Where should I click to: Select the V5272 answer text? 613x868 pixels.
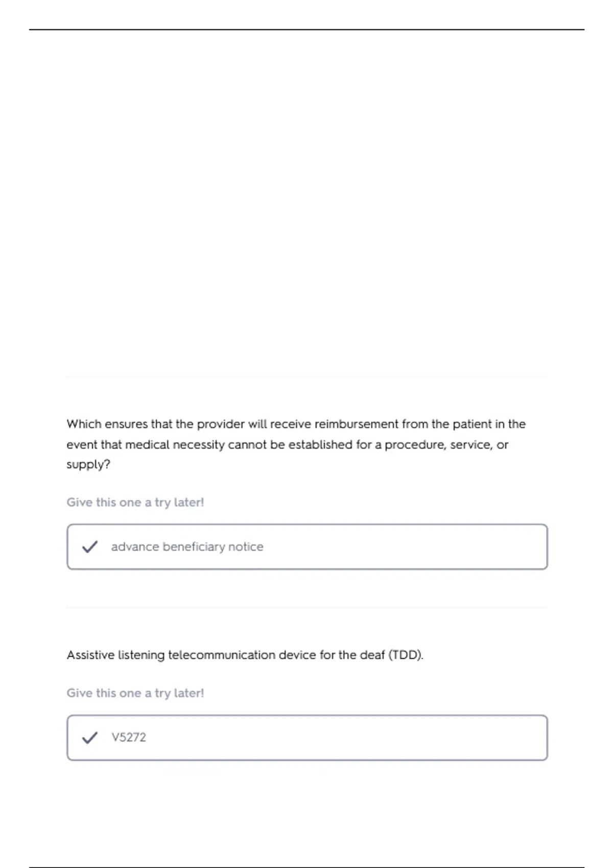[x=129, y=737]
